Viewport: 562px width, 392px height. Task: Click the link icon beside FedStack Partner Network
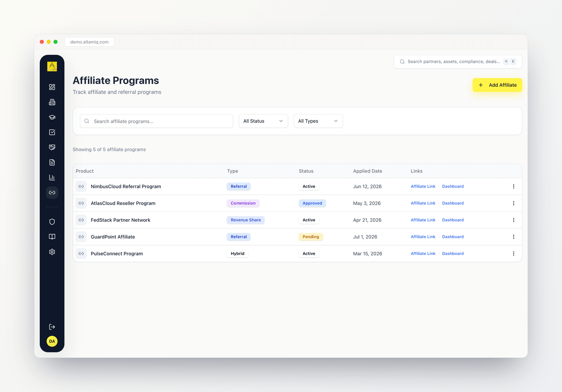(81, 220)
